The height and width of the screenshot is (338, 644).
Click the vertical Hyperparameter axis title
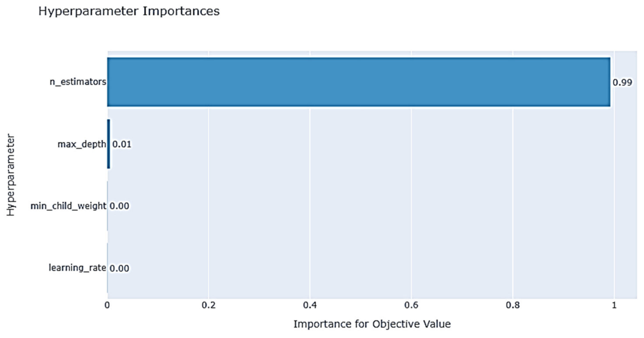point(11,175)
